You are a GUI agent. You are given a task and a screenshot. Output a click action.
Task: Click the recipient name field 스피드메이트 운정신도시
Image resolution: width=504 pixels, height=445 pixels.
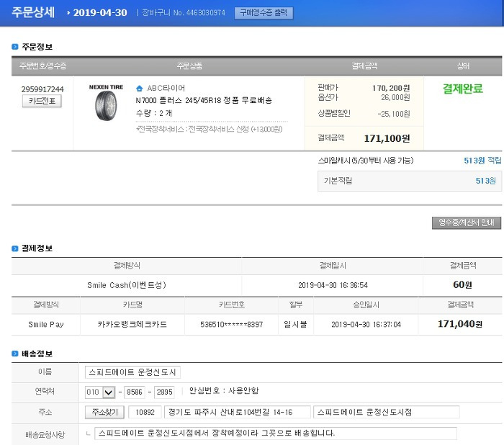(x=132, y=372)
